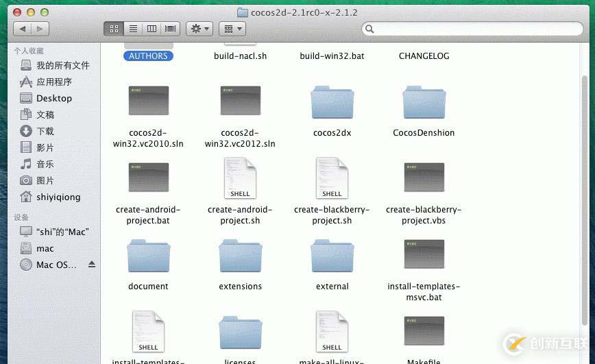Switch to list view mode
Image resolution: width=595 pixels, height=364 pixels.
[x=133, y=29]
